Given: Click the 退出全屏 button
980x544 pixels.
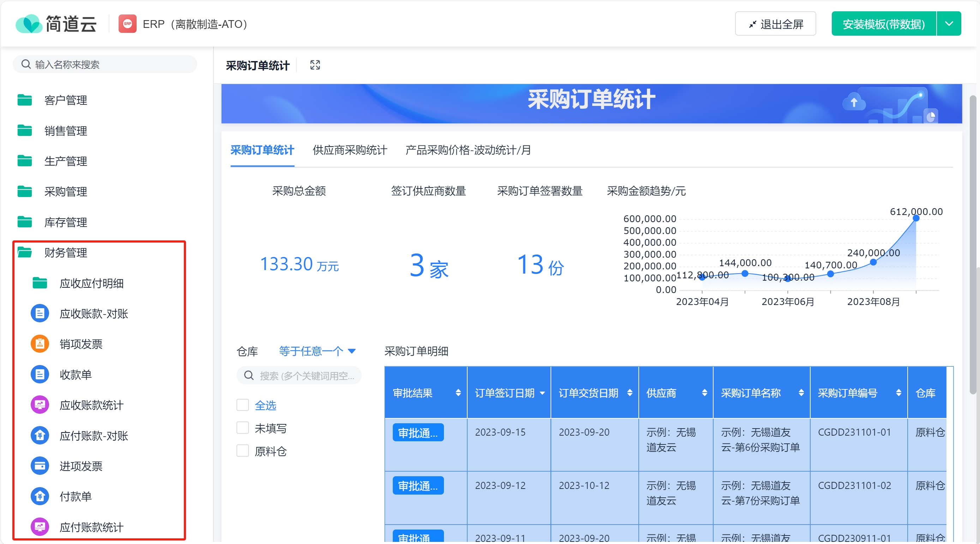Looking at the screenshot, I should 775,24.
